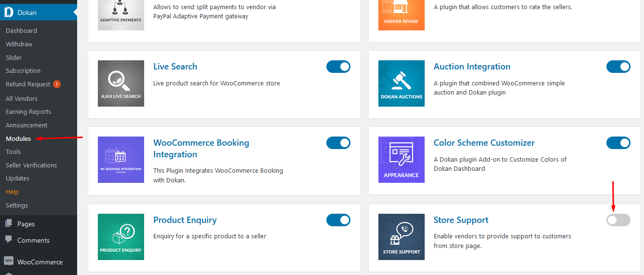This screenshot has height=275, width=644.
Task: Disable the Product Enquiry toggle
Action: click(x=338, y=220)
